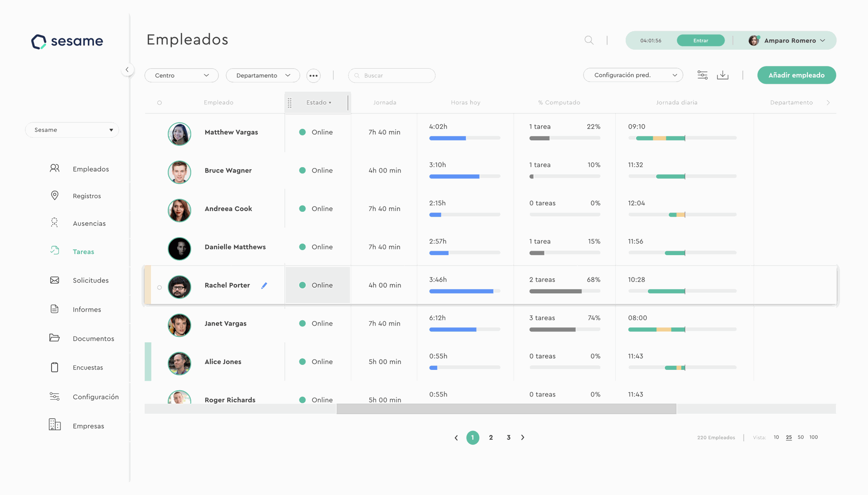
Task: Open Alice Jones's avatar photo
Action: pos(179,364)
